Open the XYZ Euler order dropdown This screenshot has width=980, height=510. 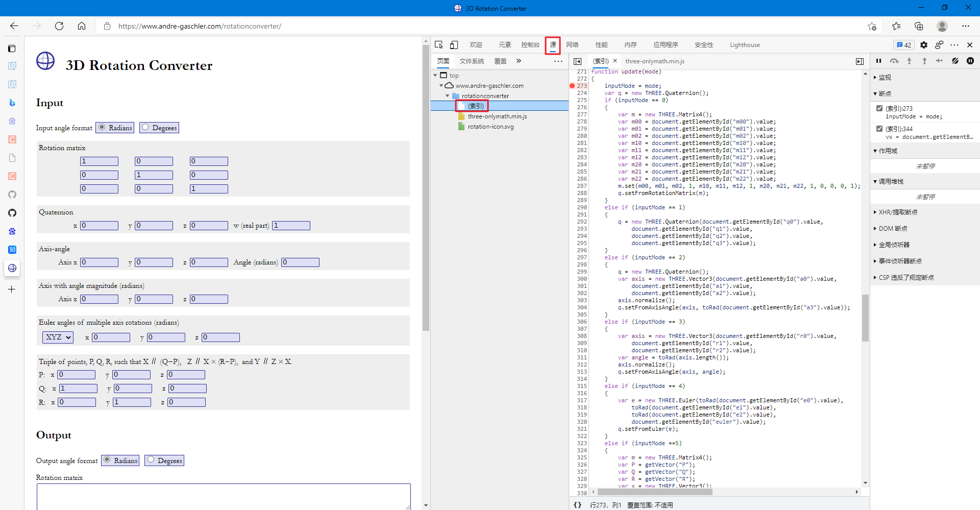pyautogui.click(x=58, y=337)
